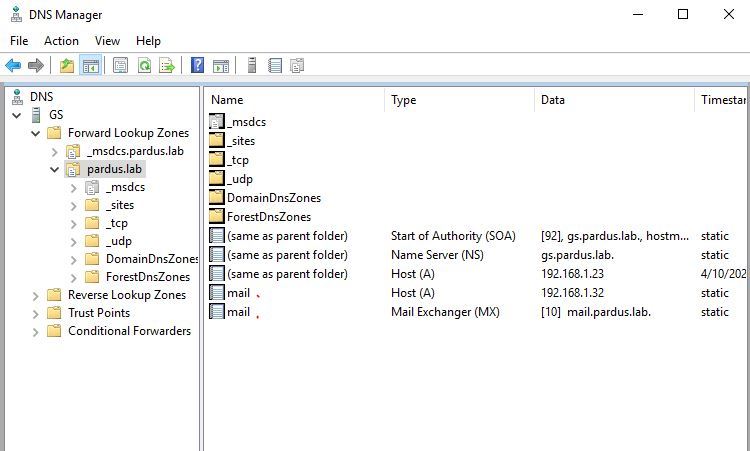Select _udp folder icon in list
This screenshot has width=750, height=451.
pyautogui.click(x=217, y=179)
